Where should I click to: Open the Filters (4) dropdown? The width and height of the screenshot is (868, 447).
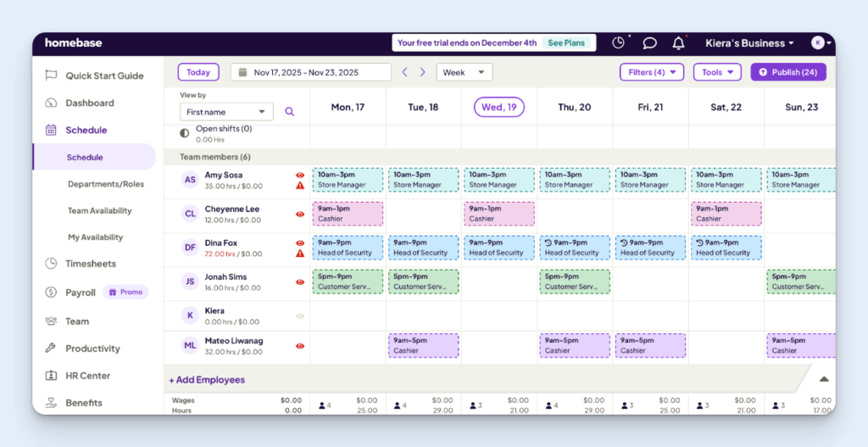click(652, 72)
